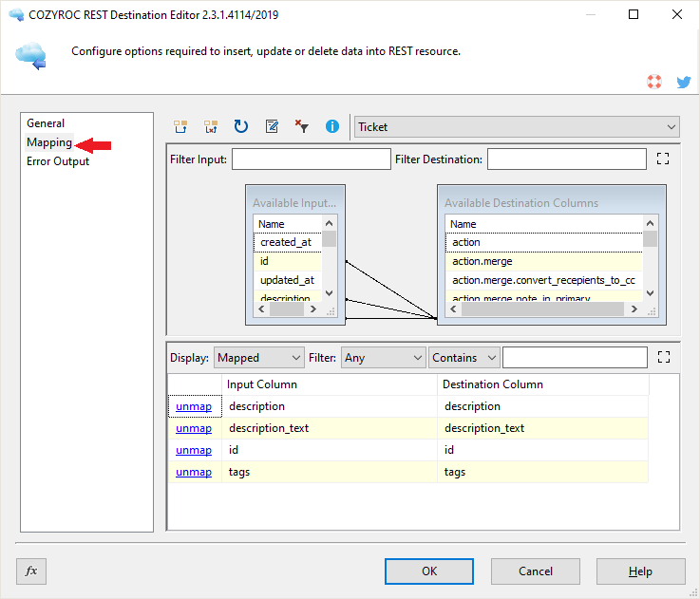Open the Twitter bird icon

[683, 83]
